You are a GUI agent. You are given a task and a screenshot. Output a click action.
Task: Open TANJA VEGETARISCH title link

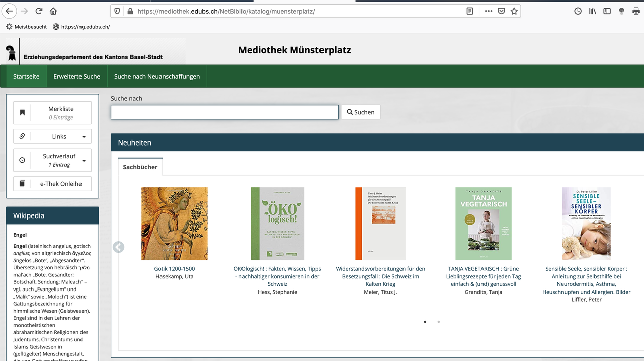[x=484, y=276]
